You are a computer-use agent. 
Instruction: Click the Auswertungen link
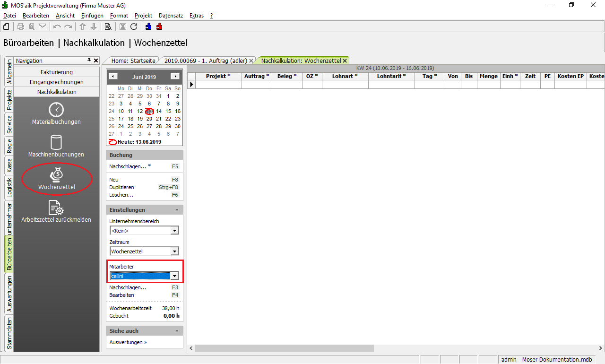pyautogui.click(x=128, y=342)
